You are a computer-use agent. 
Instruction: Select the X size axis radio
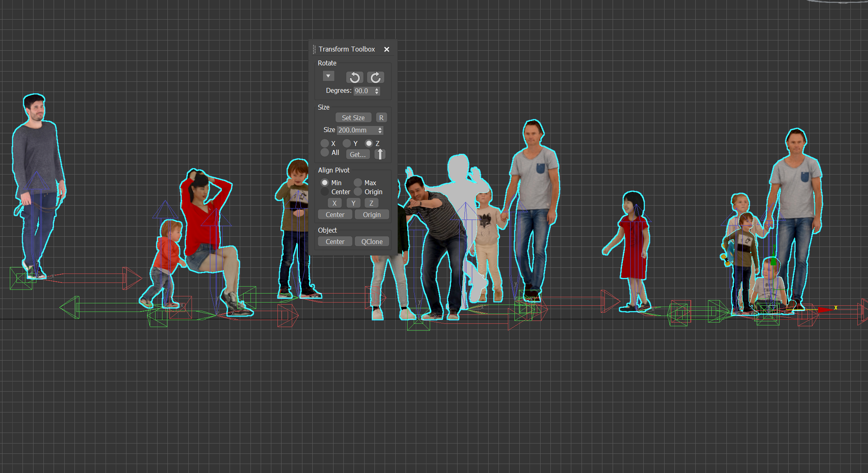point(325,143)
